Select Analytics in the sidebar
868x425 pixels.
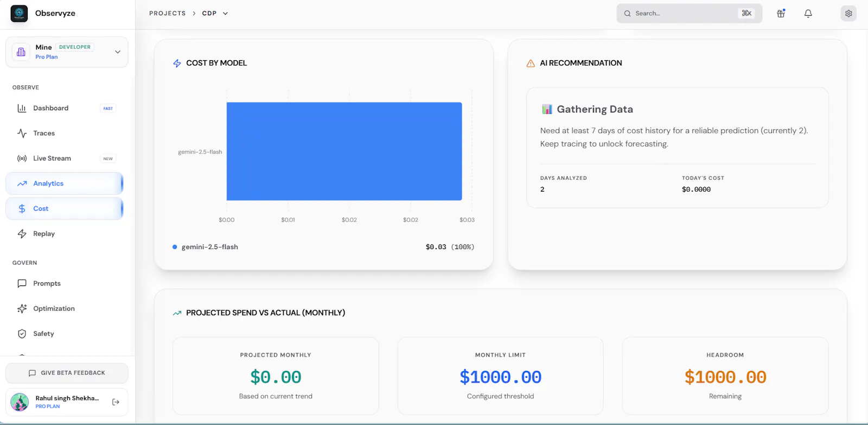click(65, 183)
